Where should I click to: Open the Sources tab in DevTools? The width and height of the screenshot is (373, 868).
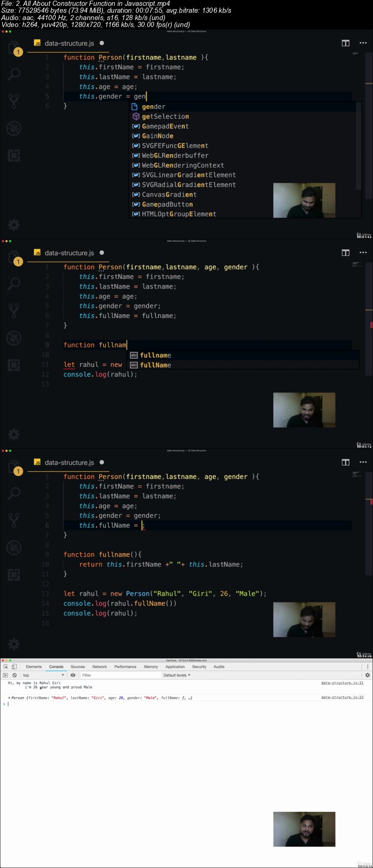point(78,667)
